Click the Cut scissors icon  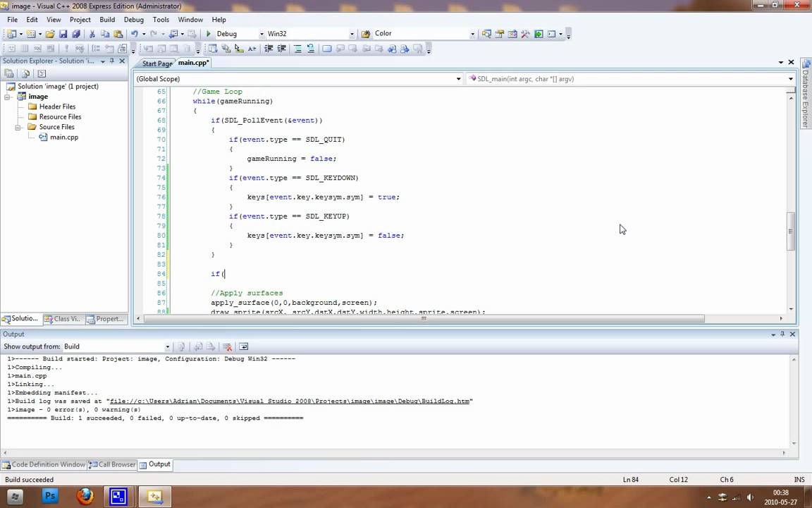point(92,34)
